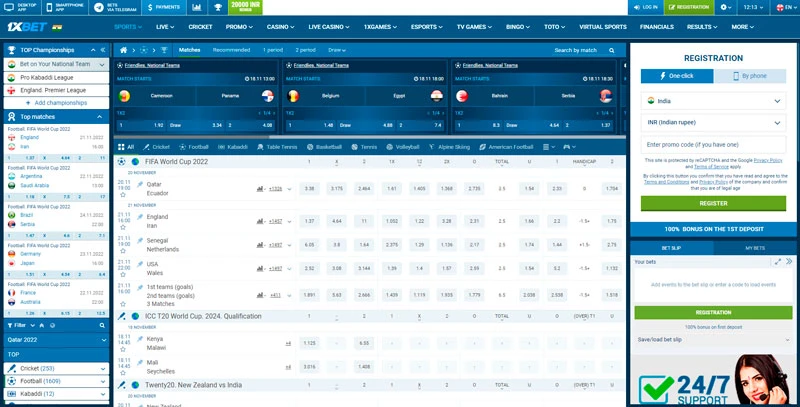Collapse the TOP Championships section
This screenshot has width=800, height=407.
pyautogui.click(x=93, y=50)
